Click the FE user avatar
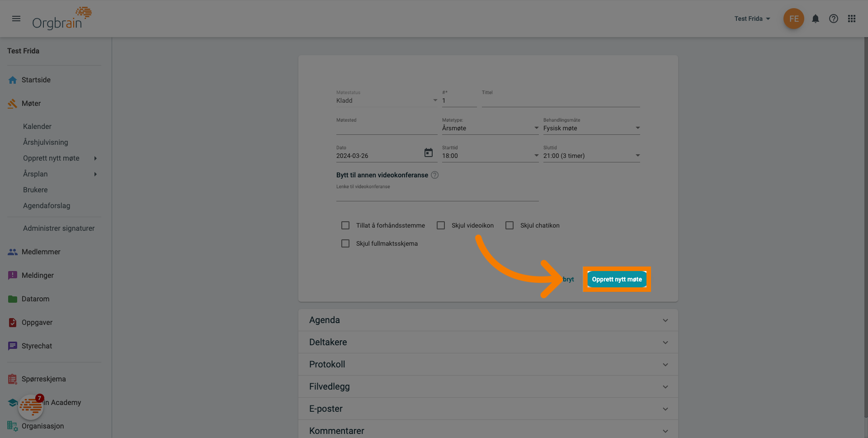868x438 pixels. tap(793, 19)
